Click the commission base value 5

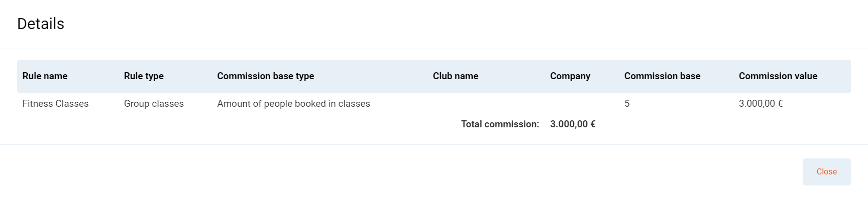click(627, 104)
